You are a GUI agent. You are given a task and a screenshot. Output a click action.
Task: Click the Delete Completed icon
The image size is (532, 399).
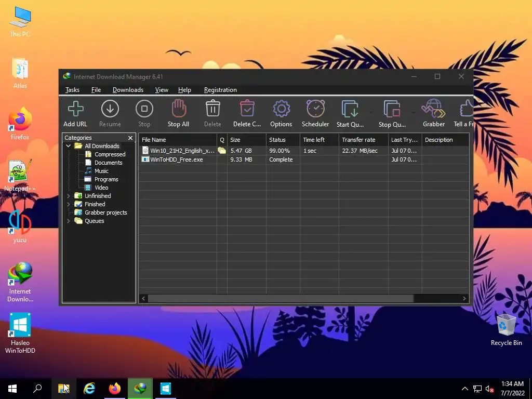247,109
